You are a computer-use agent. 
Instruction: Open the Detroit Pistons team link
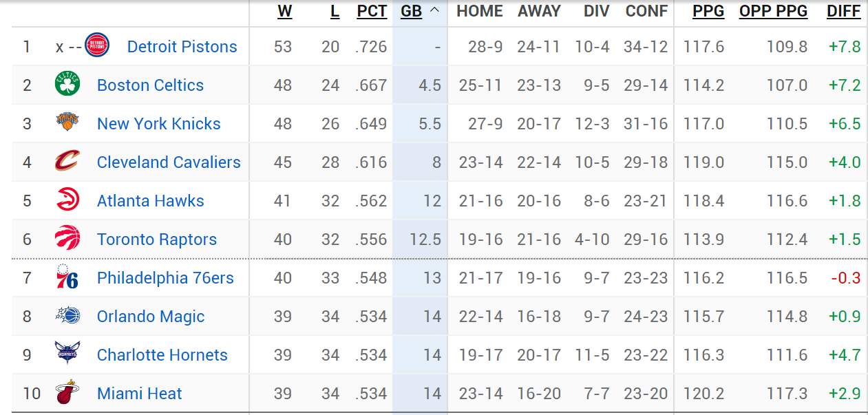click(182, 47)
